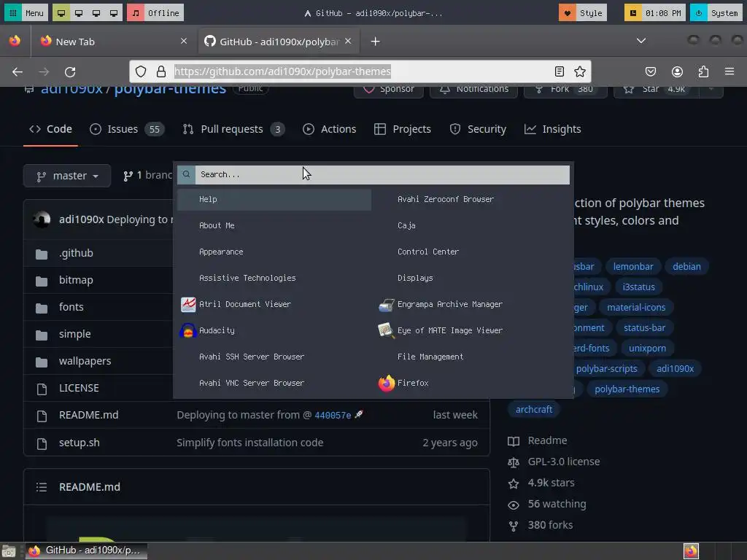Open the Extensions puzzle icon
Screen dimensions: 747x560
(x=703, y=71)
